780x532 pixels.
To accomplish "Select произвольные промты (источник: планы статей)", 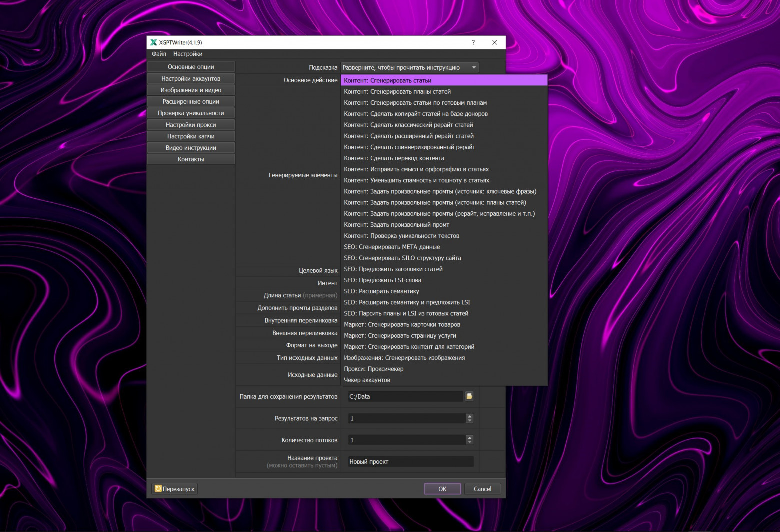I will coord(444,202).
